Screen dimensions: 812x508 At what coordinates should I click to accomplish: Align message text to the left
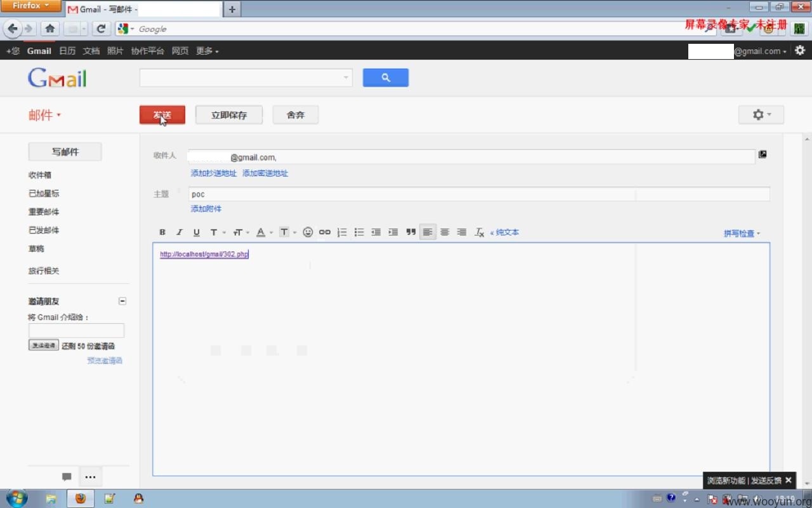(428, 232)
